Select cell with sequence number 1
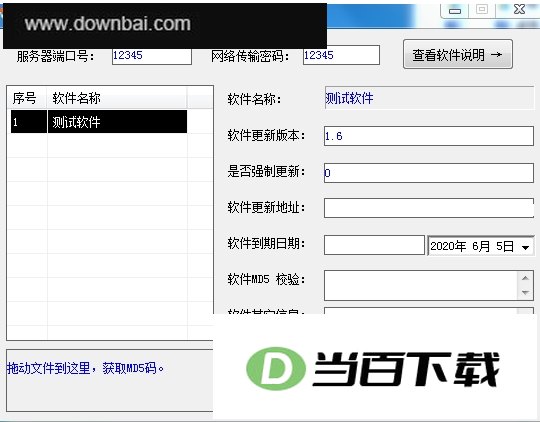 pyautogui.click(x=29, y=122)
